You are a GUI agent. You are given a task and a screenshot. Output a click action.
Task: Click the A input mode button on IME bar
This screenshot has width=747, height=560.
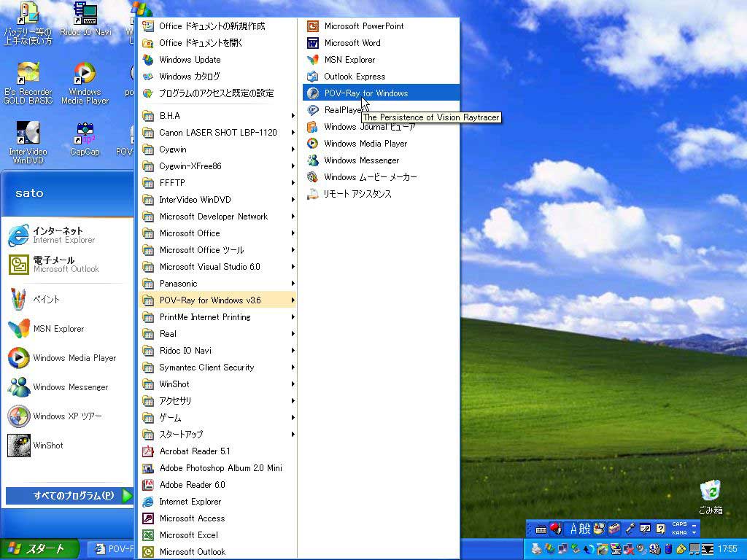pyautogui.click(x=573, y=529)
